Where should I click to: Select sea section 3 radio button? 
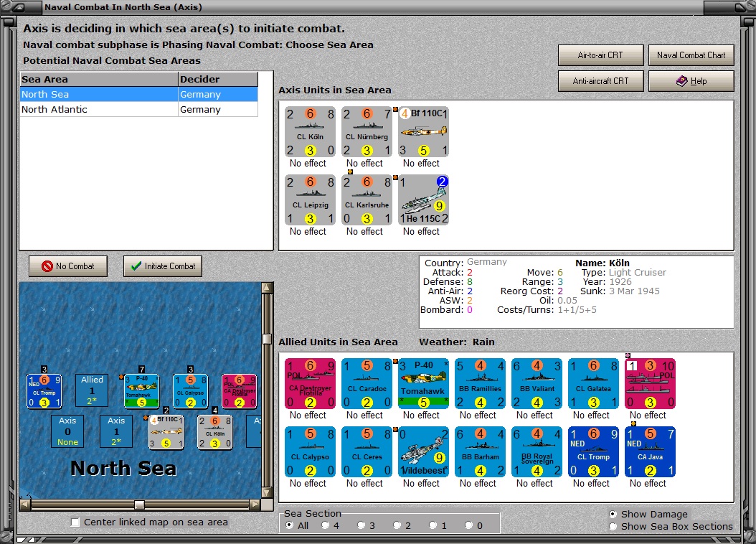coord(361,525)
